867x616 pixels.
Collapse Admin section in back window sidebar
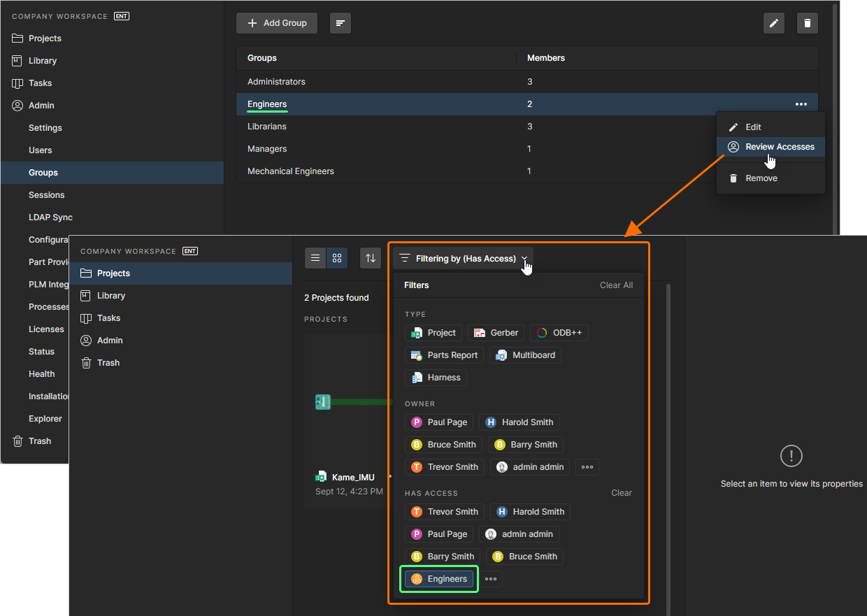112,106
